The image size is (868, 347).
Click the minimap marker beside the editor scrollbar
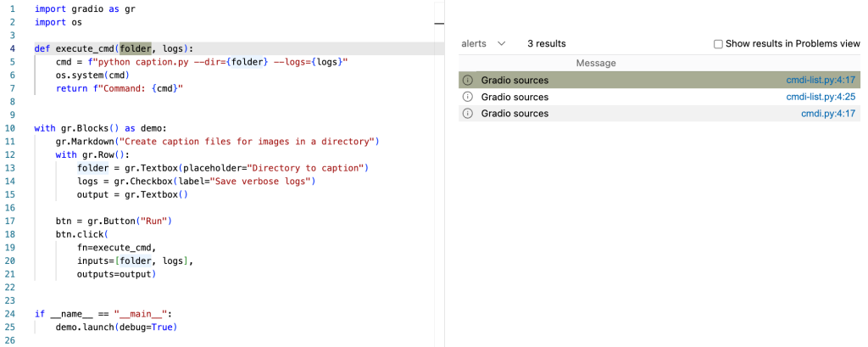click(438, 25)
